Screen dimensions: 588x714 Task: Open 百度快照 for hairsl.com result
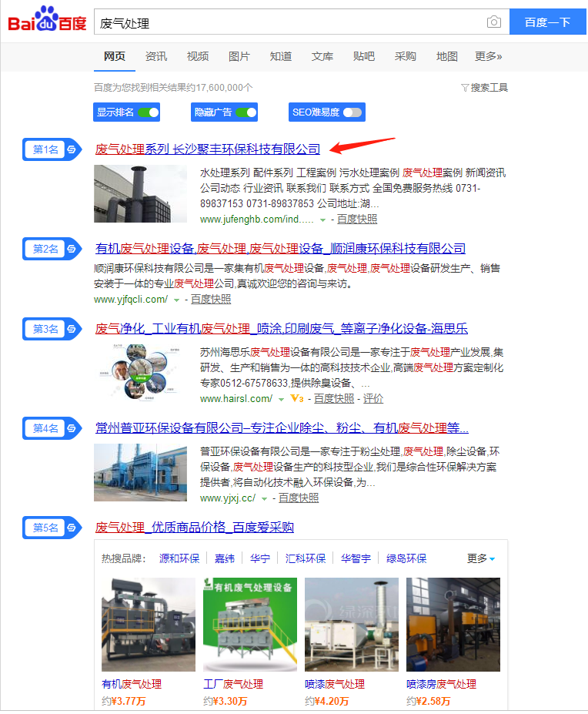click(334, 398)
